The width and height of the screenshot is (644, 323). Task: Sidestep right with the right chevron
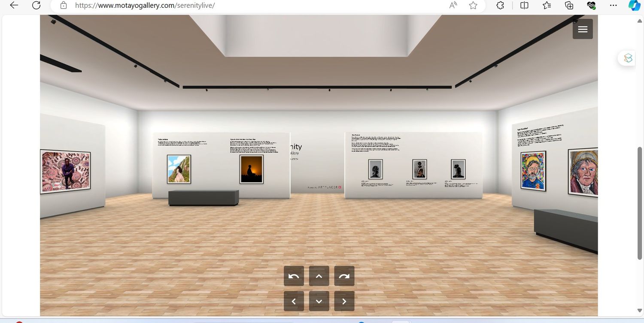click(344, 301)
